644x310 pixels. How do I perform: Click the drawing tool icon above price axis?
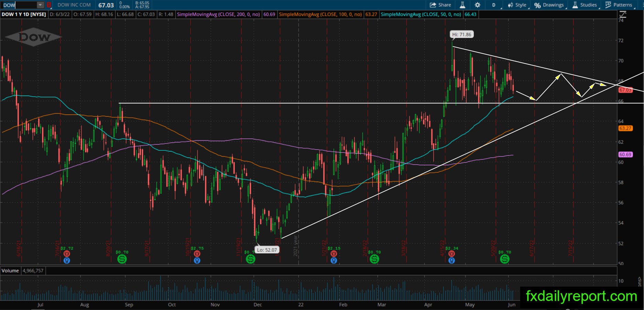(623, 14)
